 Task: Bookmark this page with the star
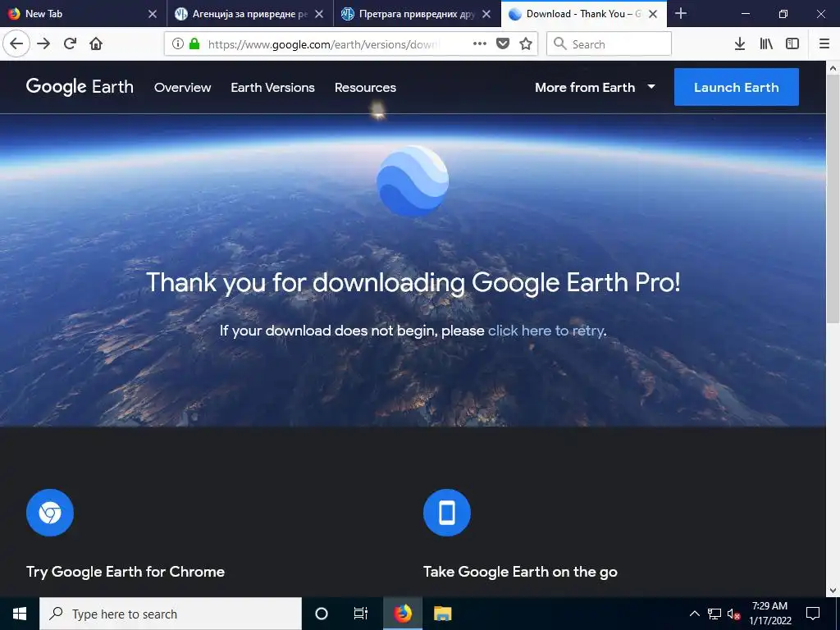click(x=526, y=44)
